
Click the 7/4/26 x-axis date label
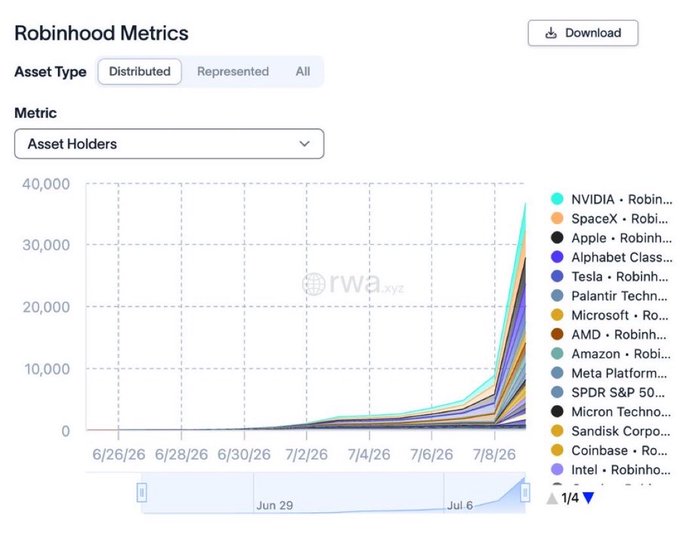369,454
